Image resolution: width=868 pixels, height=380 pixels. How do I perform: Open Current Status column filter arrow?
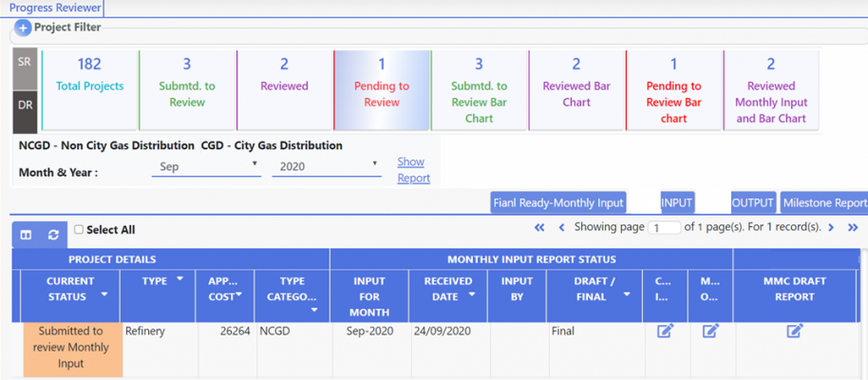pos(104,294)
